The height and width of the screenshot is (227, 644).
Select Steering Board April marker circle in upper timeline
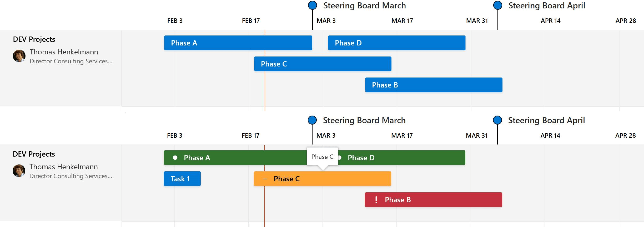(x=497, y=5)
